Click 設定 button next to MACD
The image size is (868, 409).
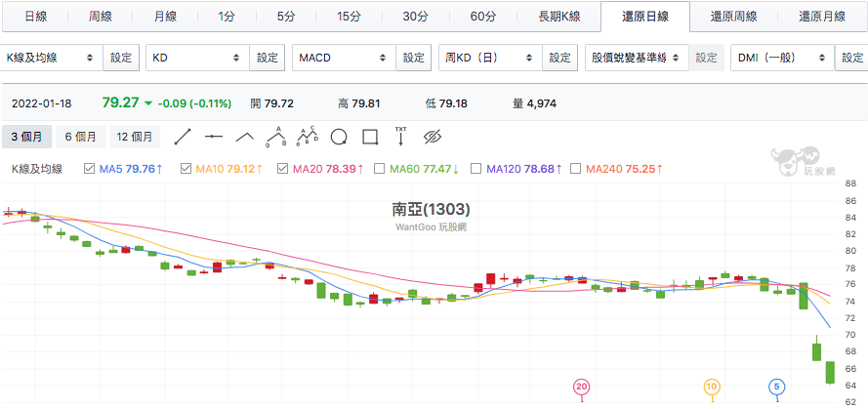point(414,58)
